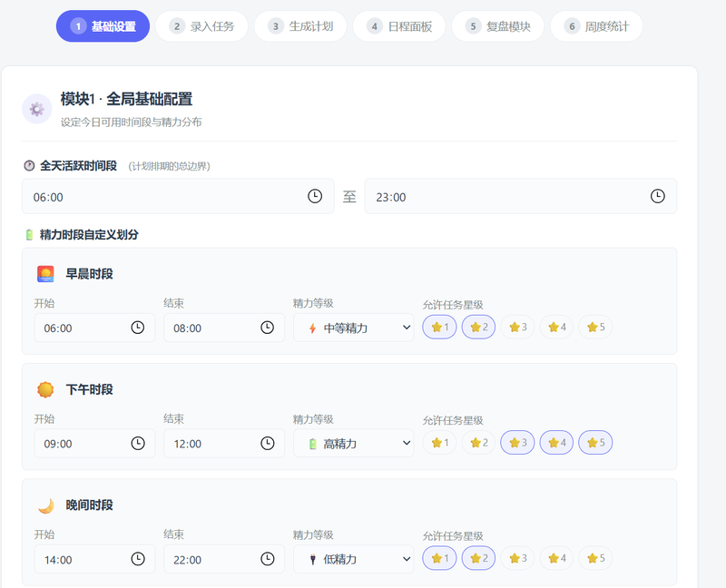Screen dimensions: 726x588
Task: Click the clock icon in the 23:00 end field
Action: [x=657, y=196]
